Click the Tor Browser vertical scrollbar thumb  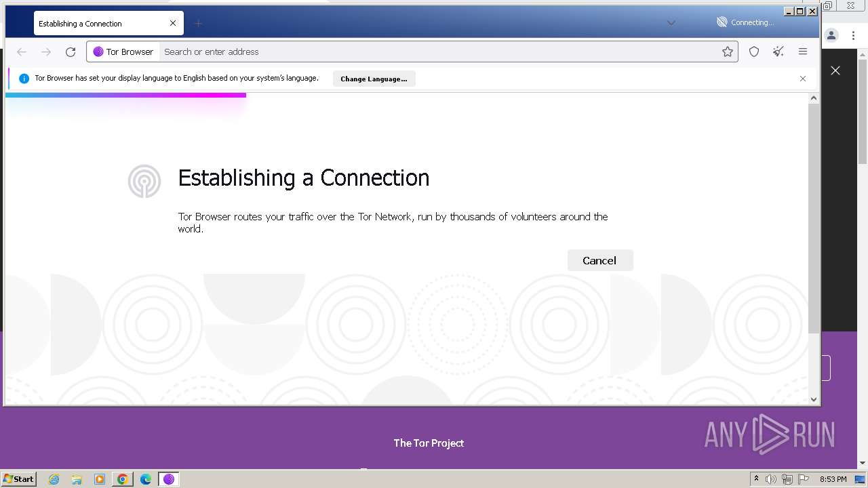point(814,218)
